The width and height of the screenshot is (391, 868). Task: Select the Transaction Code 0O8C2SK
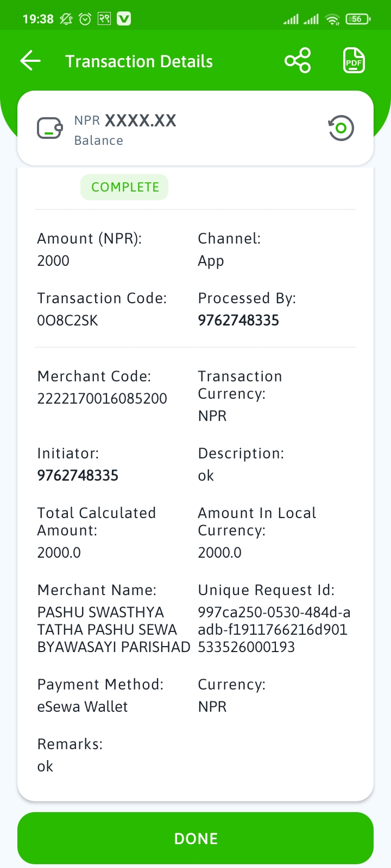coord(67,321)
